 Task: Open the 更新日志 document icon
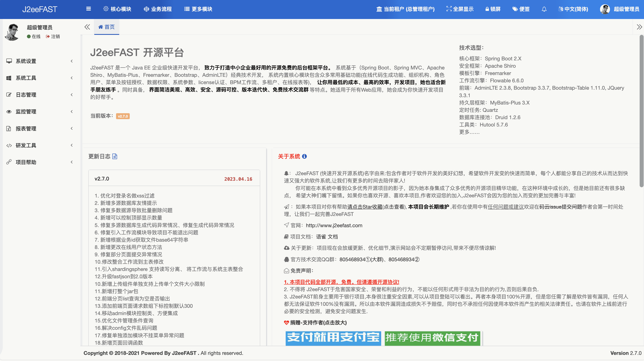click(115, 156)
